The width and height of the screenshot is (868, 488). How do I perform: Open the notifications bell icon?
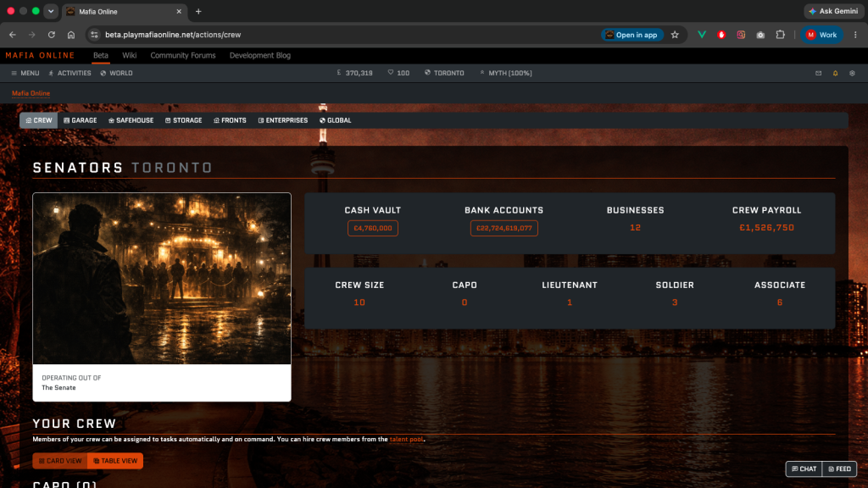(x=835, y=73)
